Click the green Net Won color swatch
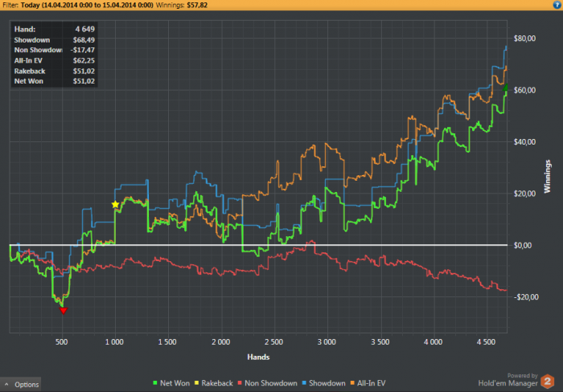This screenshot has width=563, height=392. pos(155,383)
